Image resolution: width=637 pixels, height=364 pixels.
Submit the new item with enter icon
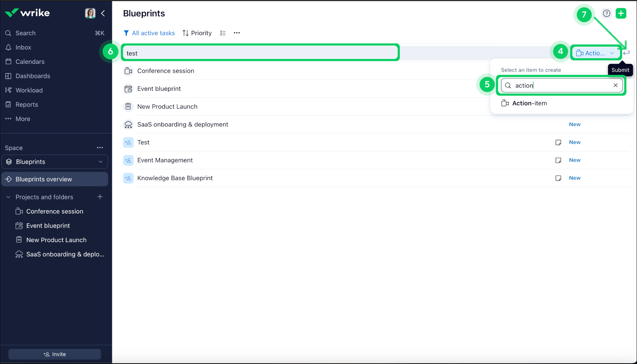click(x=626, y=53)
